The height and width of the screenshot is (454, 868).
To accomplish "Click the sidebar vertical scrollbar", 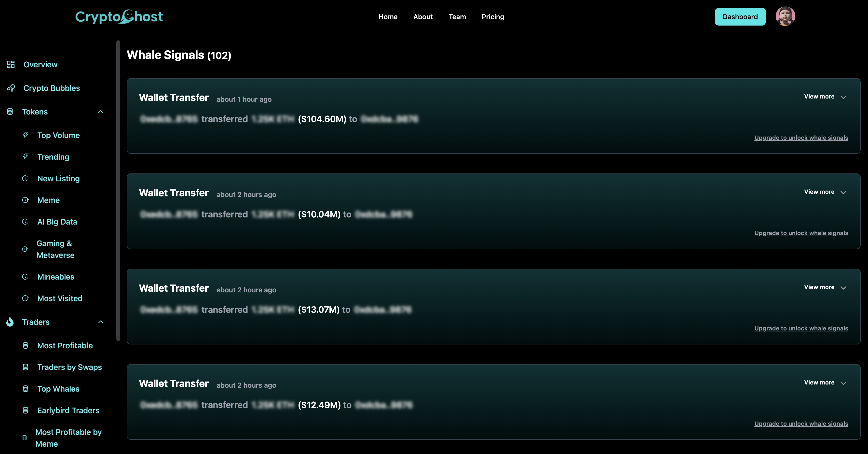I will tap(118, 191).
